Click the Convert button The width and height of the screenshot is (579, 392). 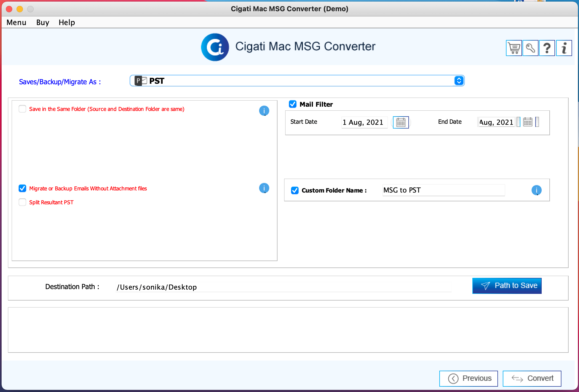pyautogui.click(x=532, y=378)
